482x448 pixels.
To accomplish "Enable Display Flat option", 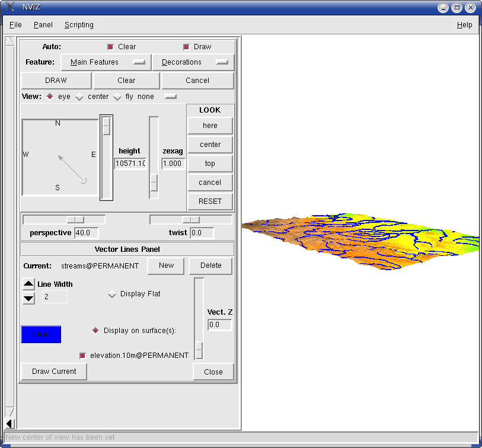I will pos(112,295).
